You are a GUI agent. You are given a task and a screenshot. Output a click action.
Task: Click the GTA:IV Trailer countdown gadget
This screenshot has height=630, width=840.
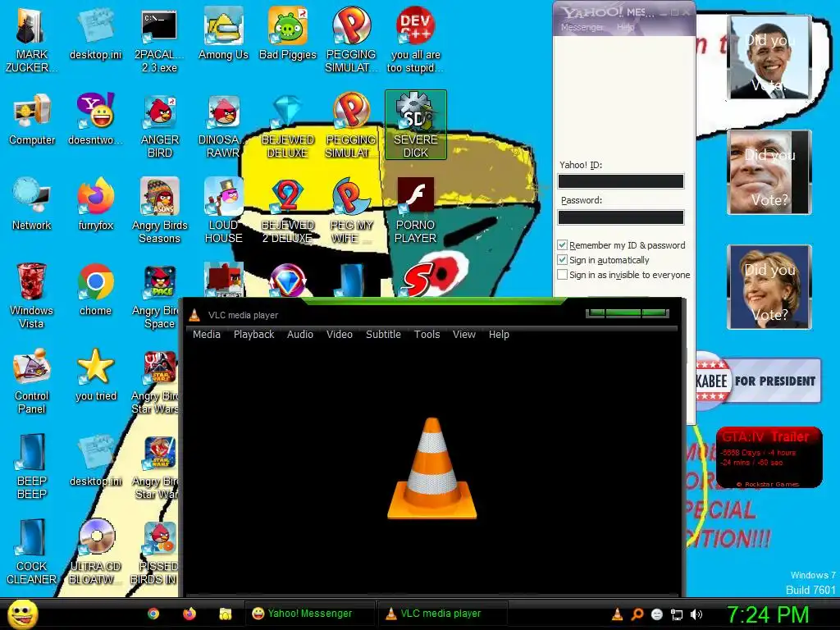coord(769,457)
